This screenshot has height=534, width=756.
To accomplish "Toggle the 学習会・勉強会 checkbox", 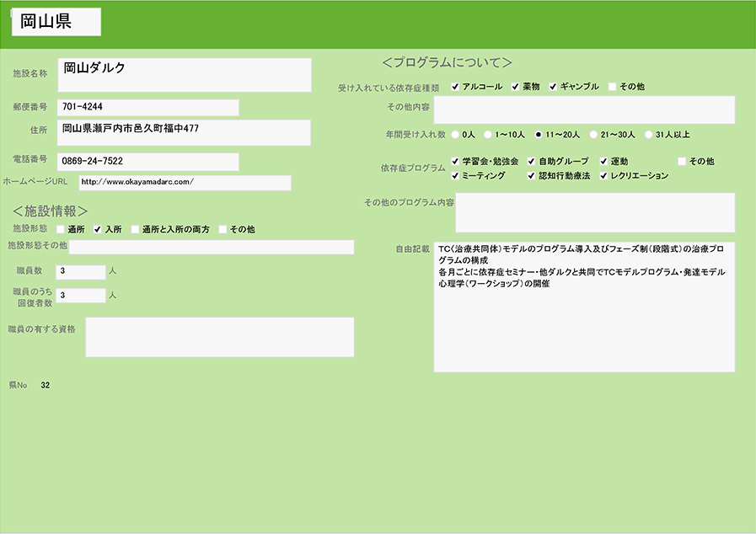I will point(455,161).
